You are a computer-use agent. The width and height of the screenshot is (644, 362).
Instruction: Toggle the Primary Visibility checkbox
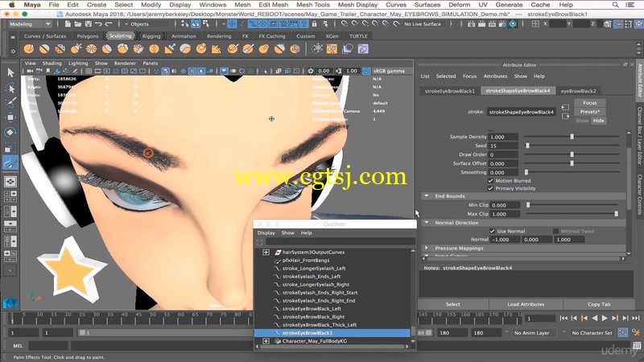[490, 188]
